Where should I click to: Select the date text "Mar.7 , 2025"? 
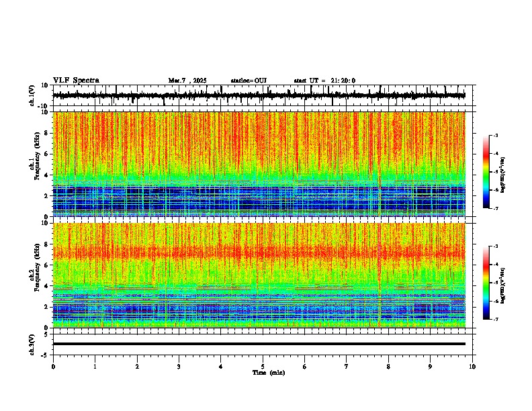(x=187, y=81)
